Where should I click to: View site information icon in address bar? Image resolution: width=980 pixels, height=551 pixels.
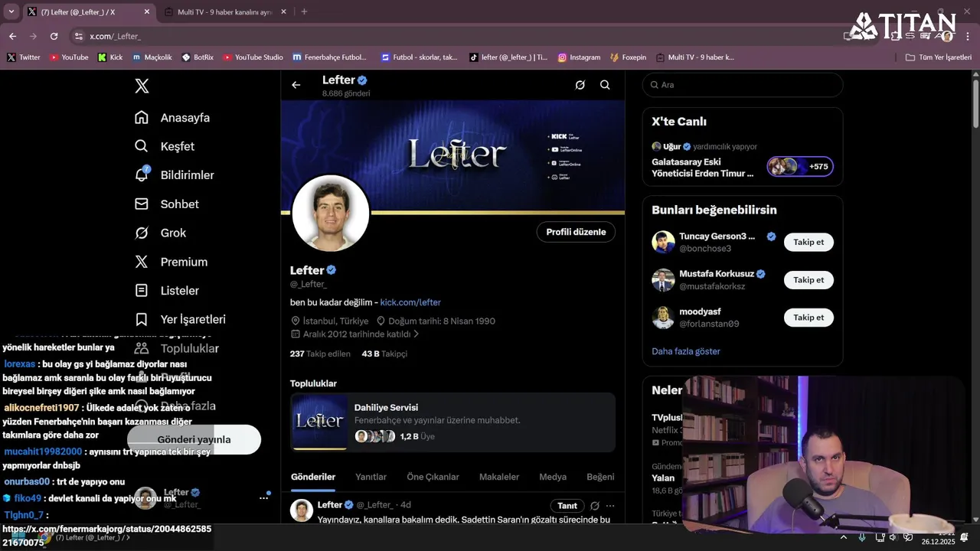[x=78, y=36]
